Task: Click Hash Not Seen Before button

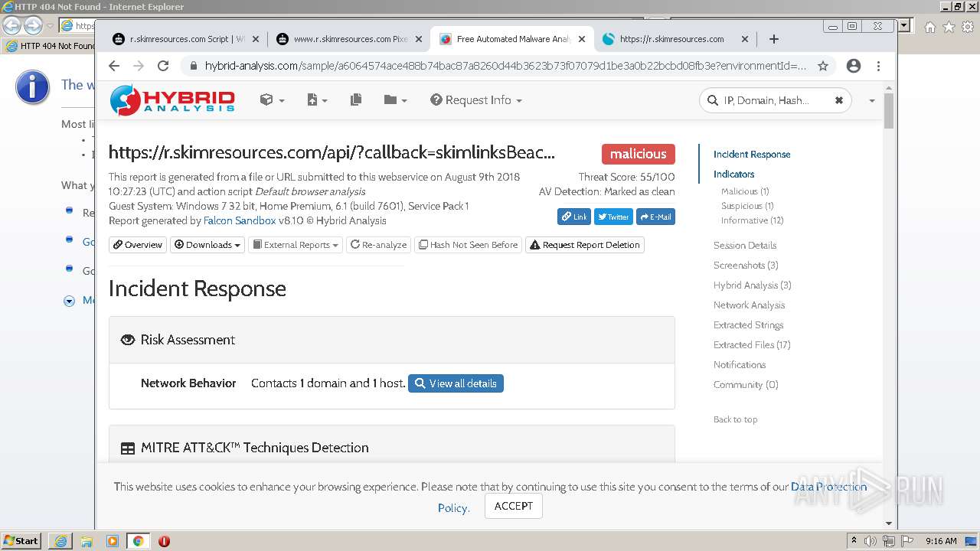Action: [x=468, y=245]
